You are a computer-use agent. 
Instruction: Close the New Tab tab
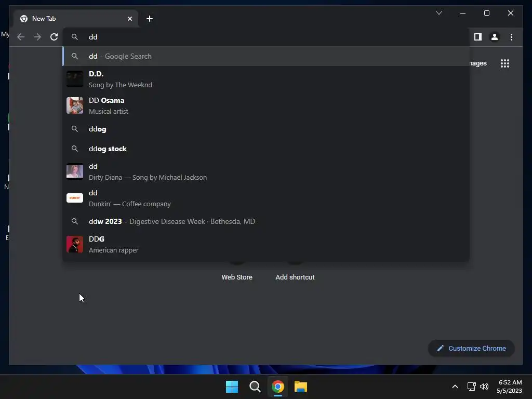pos(129,19)
